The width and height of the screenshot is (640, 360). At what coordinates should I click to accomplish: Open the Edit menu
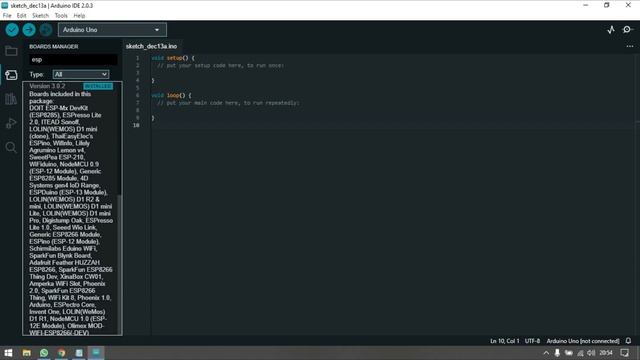click(21, 16)
